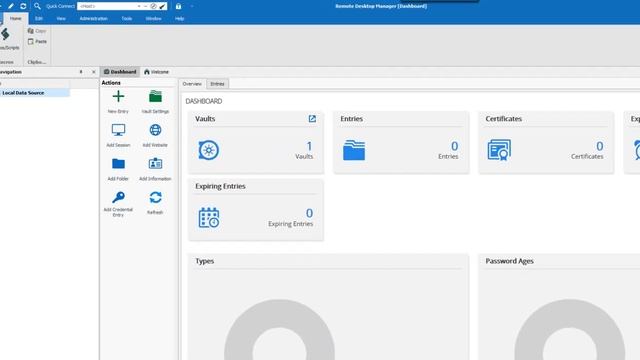Click the magnifier search icon

pyautogui.click(x=37, y=6)
